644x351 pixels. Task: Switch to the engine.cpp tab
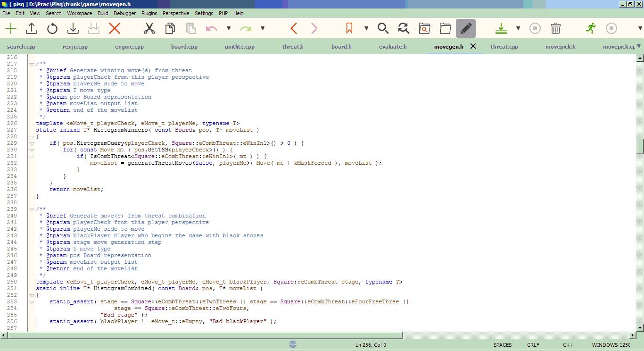pos(129,47)
